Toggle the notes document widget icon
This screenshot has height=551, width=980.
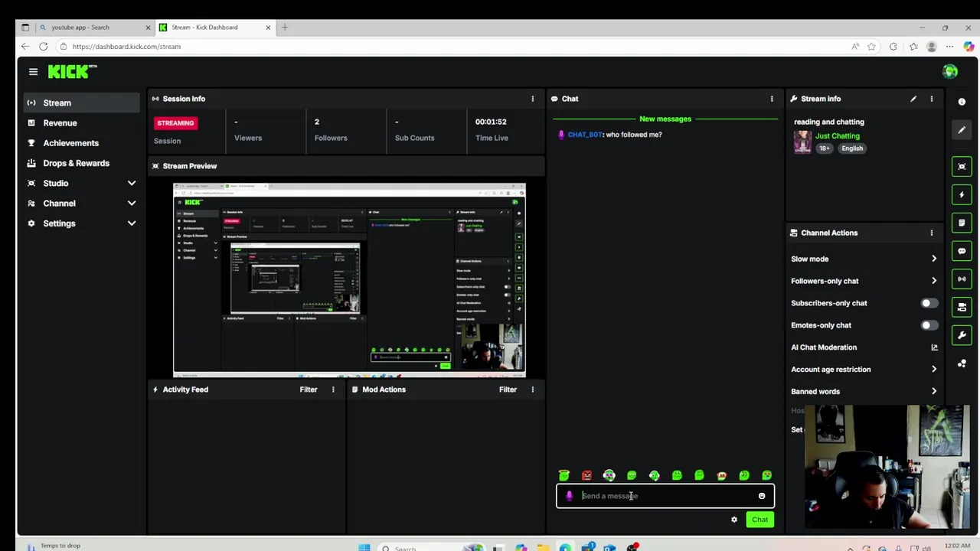[x=962, y=223]
